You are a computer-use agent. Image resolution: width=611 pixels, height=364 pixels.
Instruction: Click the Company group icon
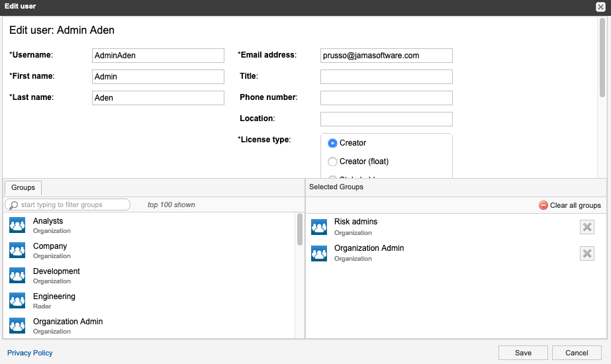pos(17,250)
